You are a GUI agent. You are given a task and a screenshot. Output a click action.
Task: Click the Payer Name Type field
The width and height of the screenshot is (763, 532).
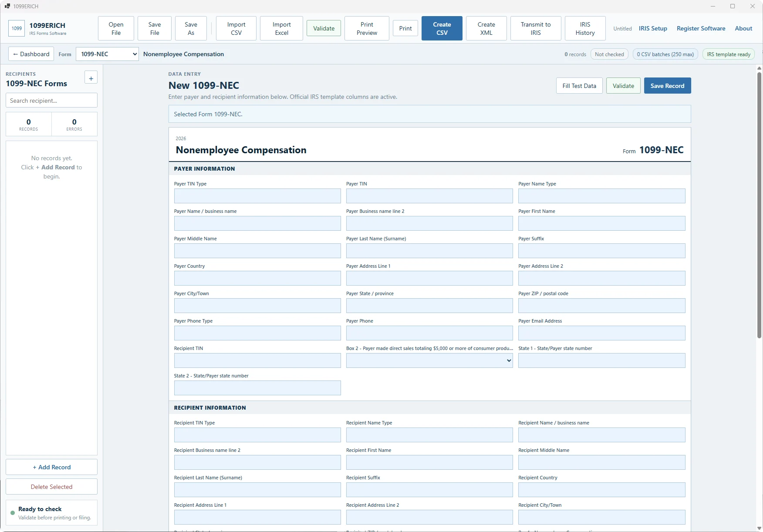(x=602, y=196)
